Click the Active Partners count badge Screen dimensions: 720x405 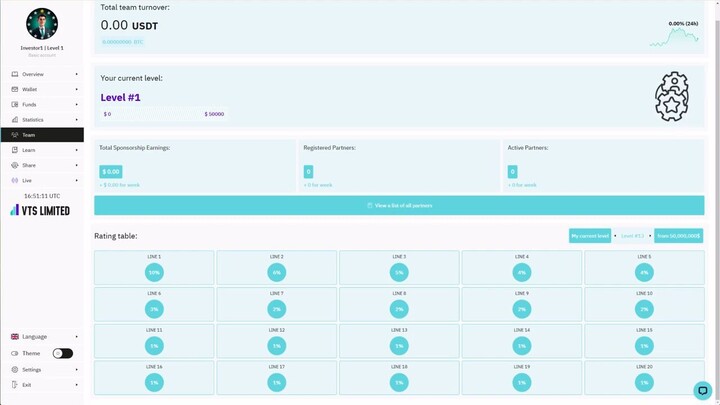[512, 171]
